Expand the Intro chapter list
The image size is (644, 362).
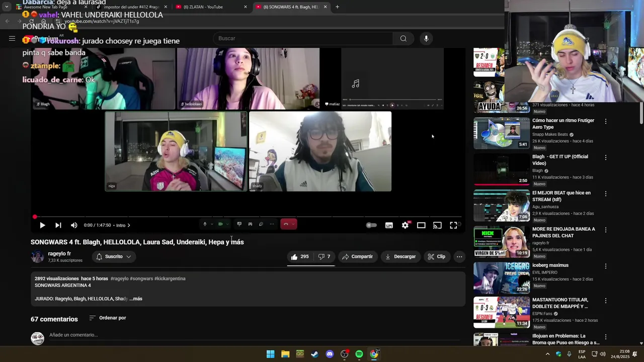123,225
